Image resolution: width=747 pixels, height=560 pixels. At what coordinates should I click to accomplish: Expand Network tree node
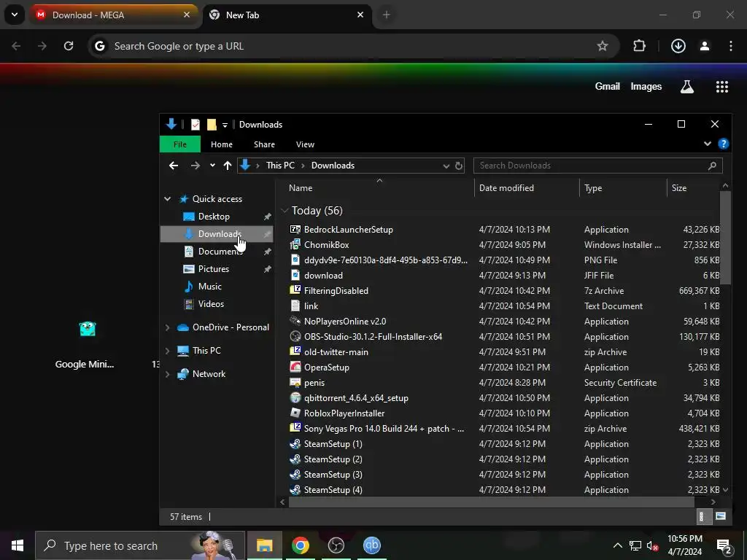coord(167,374)
